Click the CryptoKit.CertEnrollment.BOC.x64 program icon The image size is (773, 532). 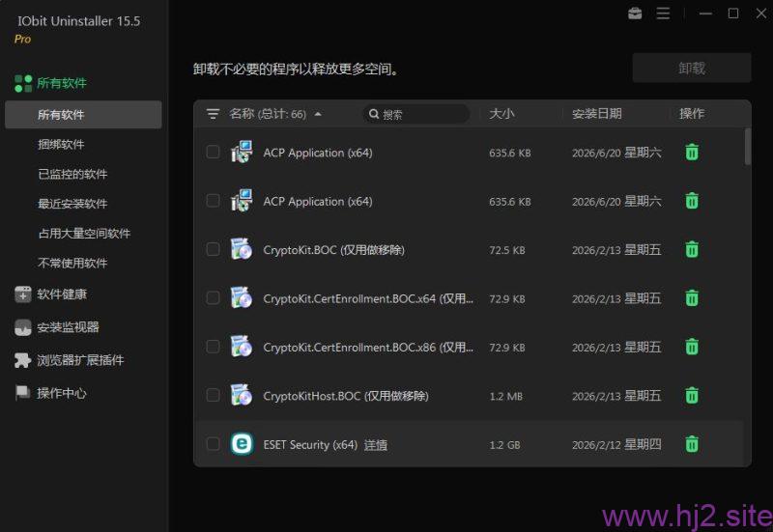(242, 297)
